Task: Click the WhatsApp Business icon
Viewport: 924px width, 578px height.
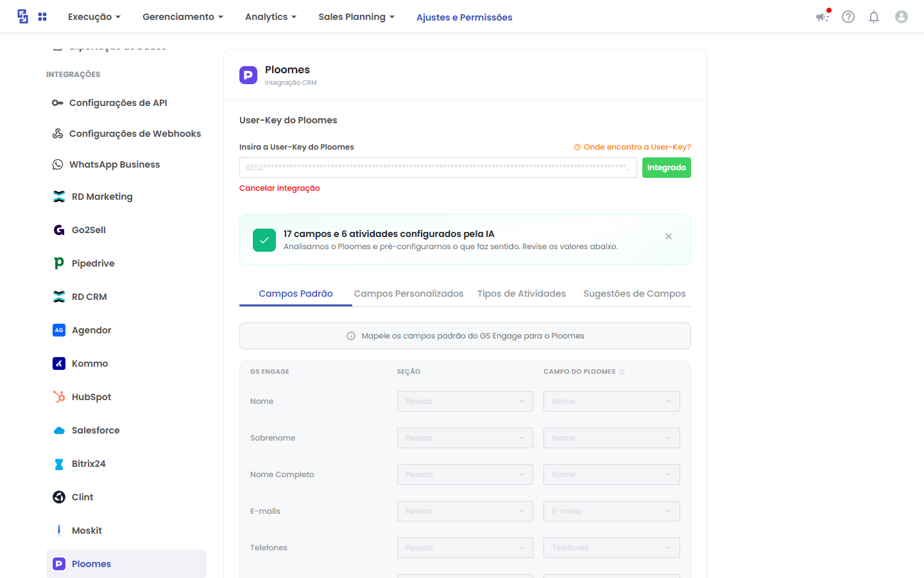Action: coord(58,164)
